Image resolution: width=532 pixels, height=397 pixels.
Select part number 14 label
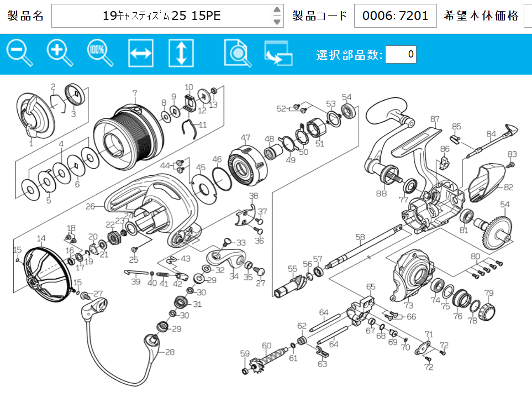coord(41,238)
